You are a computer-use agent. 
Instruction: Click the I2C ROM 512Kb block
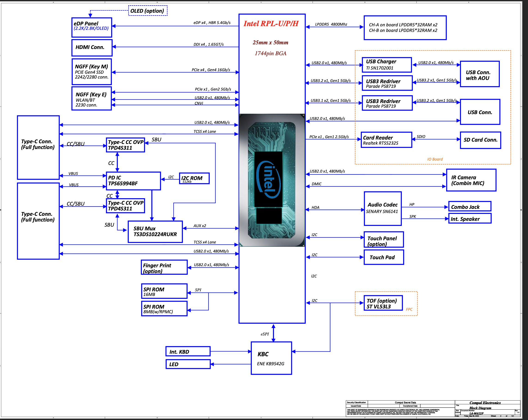[194, 178]
